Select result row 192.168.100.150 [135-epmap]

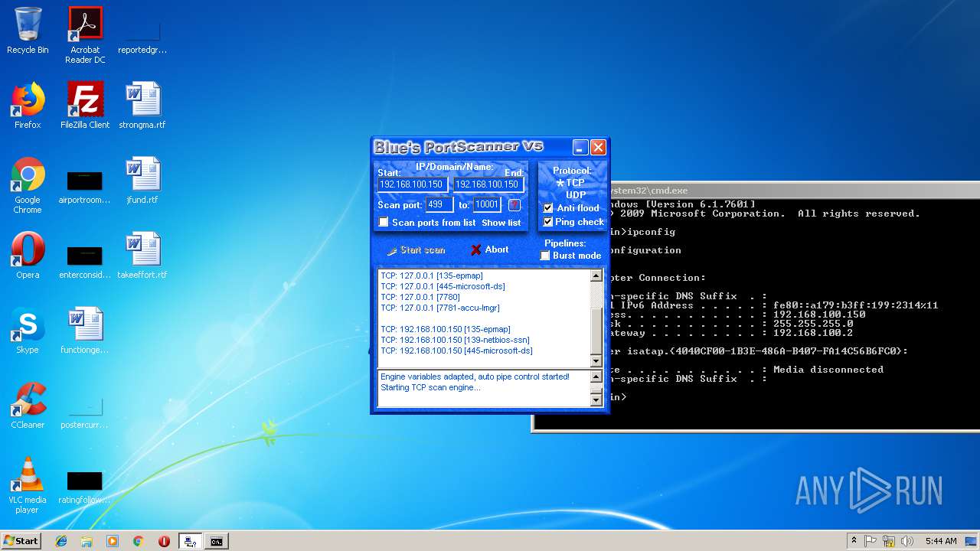coord(446,329)
